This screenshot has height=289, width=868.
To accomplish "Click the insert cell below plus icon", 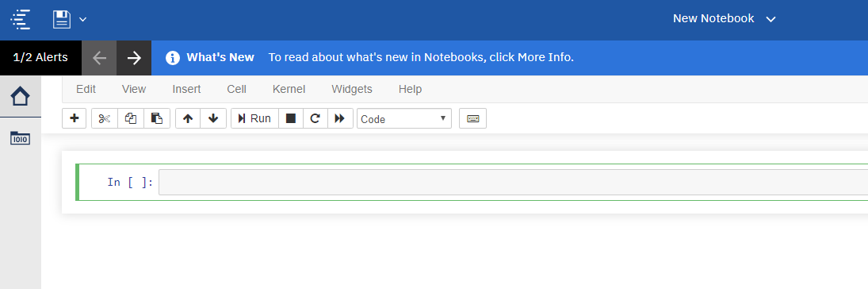I will 75,118.
